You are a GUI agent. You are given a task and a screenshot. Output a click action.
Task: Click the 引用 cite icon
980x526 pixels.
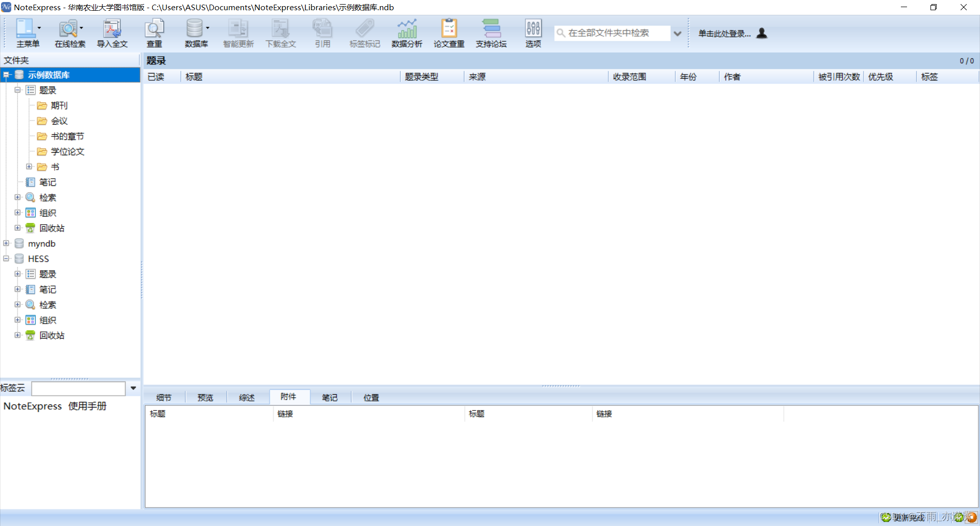coord(323,29)
